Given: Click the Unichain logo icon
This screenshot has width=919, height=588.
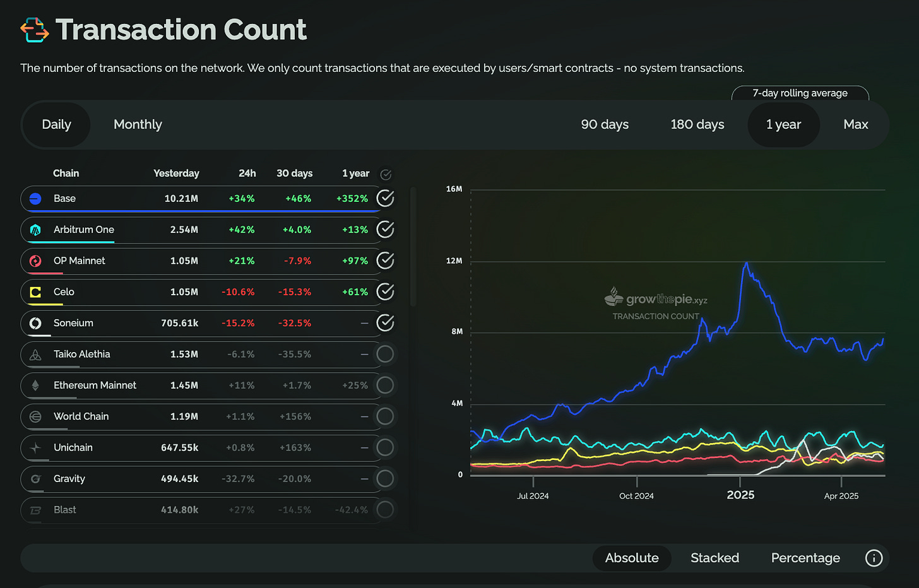Looking at the screenshot, I should 35,448.
